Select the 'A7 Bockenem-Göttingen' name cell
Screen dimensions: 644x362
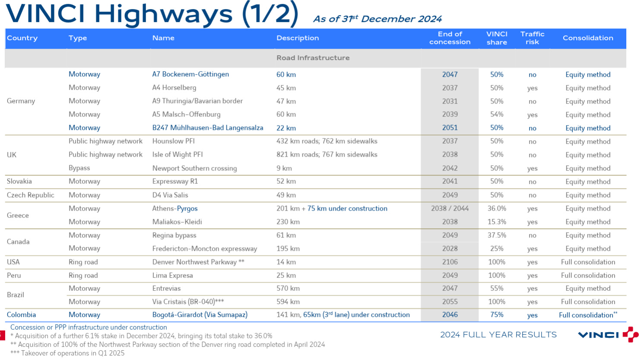[190, 74]
